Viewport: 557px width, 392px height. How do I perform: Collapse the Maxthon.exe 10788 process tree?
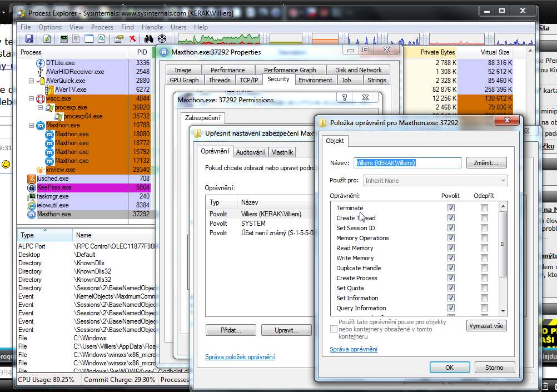point(32,125)
